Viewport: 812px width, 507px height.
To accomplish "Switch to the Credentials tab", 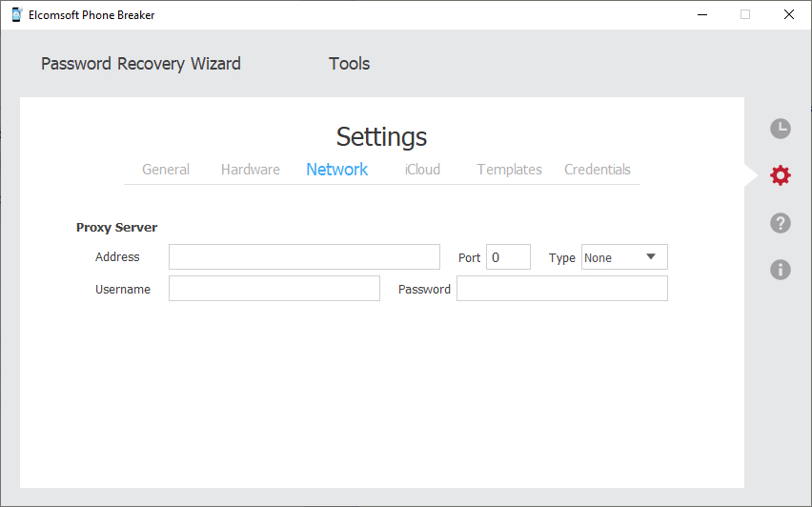I will click(x=598, y=170).
